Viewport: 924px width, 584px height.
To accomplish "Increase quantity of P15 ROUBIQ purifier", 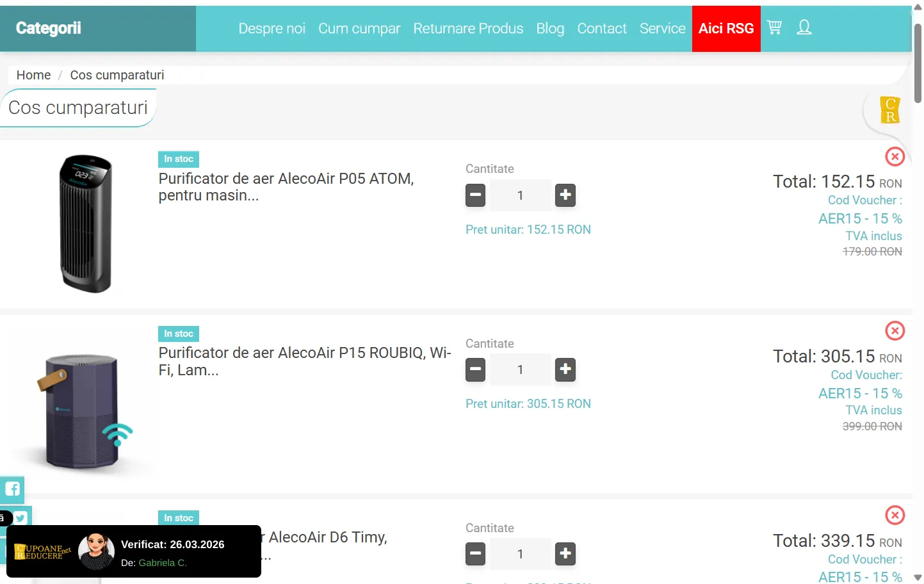I will [565, 369].
